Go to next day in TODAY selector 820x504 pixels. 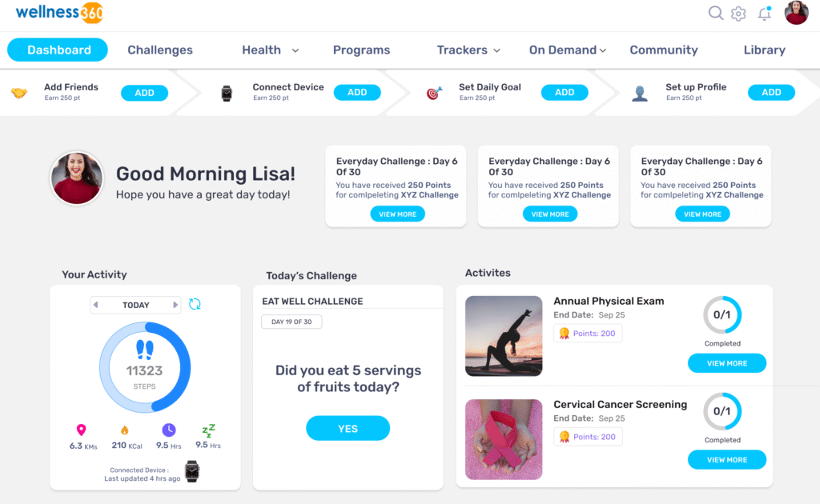[175, 305]
